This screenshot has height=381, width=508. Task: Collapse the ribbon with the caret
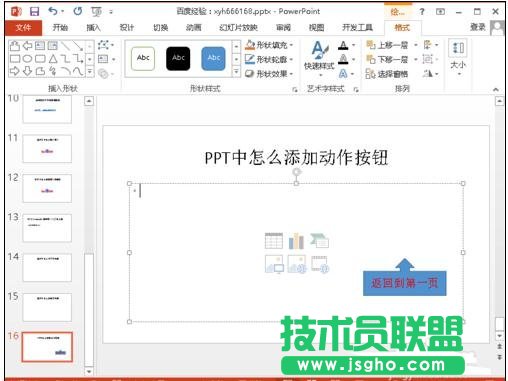pos(496,89)
